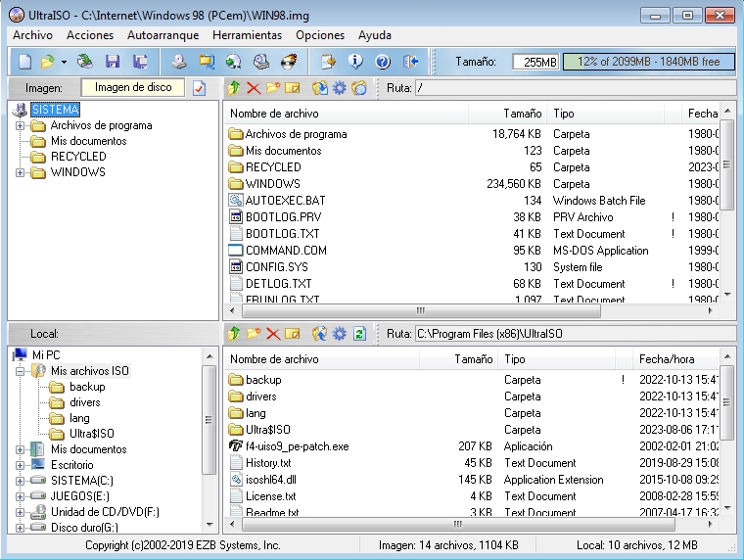Click the Refresh icon in local toolbar

359,334
